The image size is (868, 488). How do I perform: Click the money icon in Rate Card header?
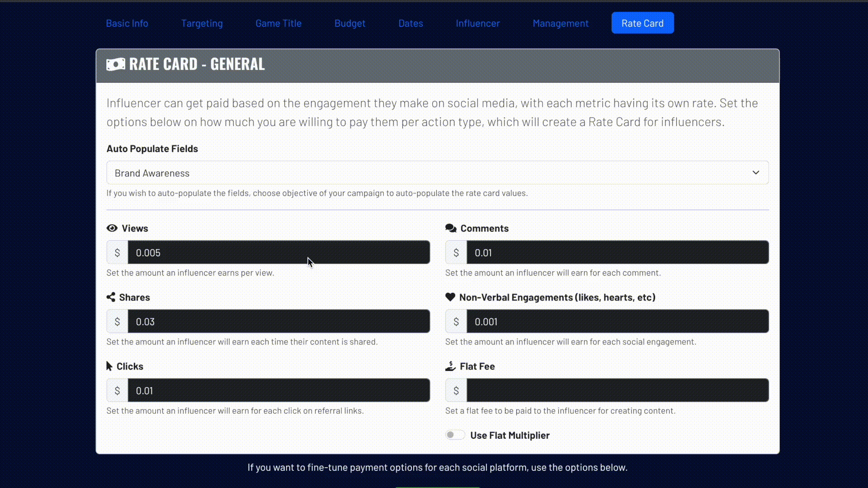coord(116,64)
